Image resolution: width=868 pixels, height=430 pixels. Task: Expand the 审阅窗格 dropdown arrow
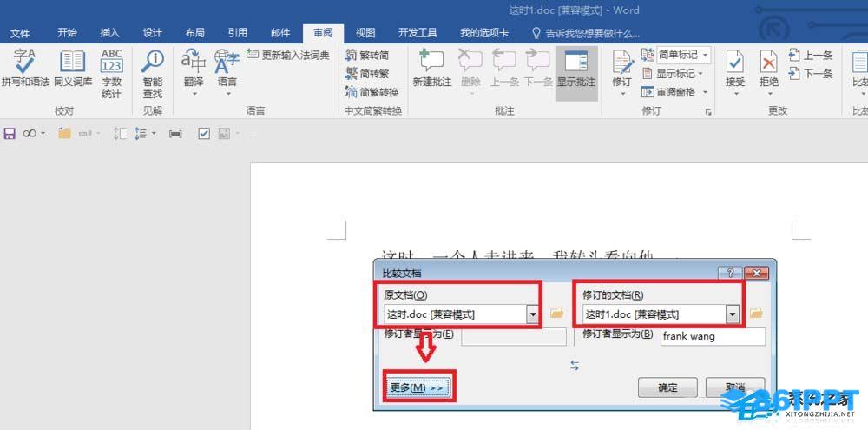tap(705, 92)
